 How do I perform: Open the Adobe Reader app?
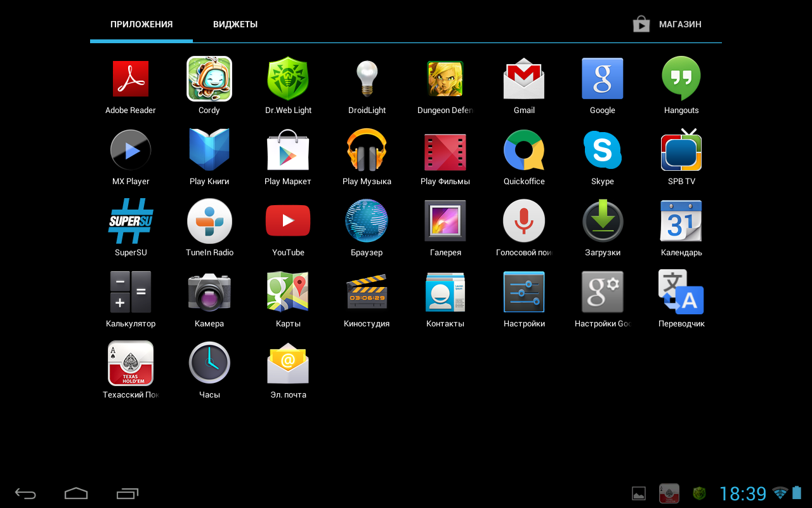point(131,79)
